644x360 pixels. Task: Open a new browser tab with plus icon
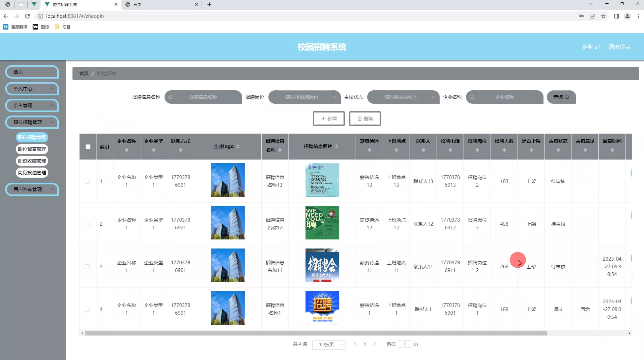point(209,4)
